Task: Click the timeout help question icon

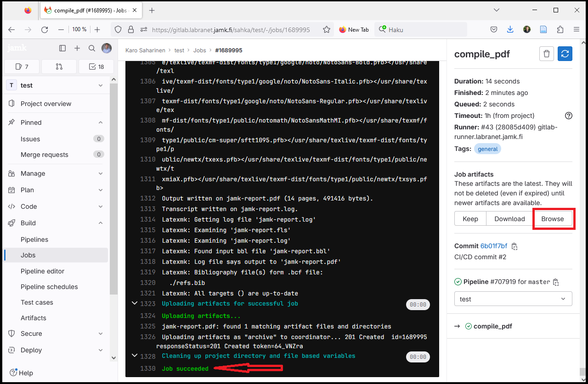Action: [569, 116]
